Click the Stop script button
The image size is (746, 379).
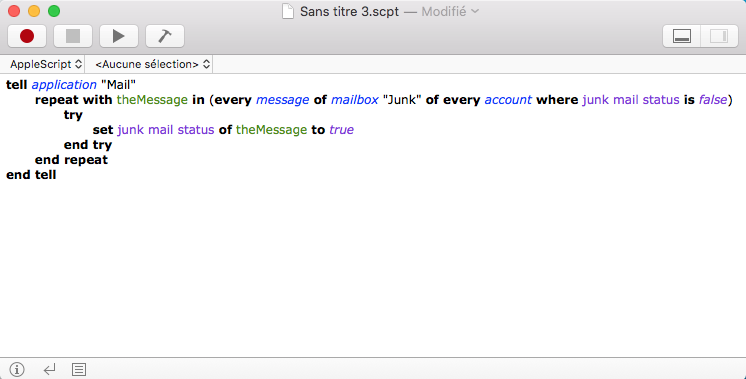(x=73, y=36)
